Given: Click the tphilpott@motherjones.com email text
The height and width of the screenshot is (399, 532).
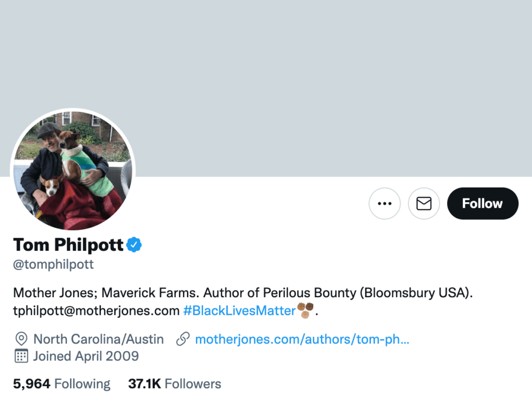Looking at the screenshot, I should (x=96, y=311).
